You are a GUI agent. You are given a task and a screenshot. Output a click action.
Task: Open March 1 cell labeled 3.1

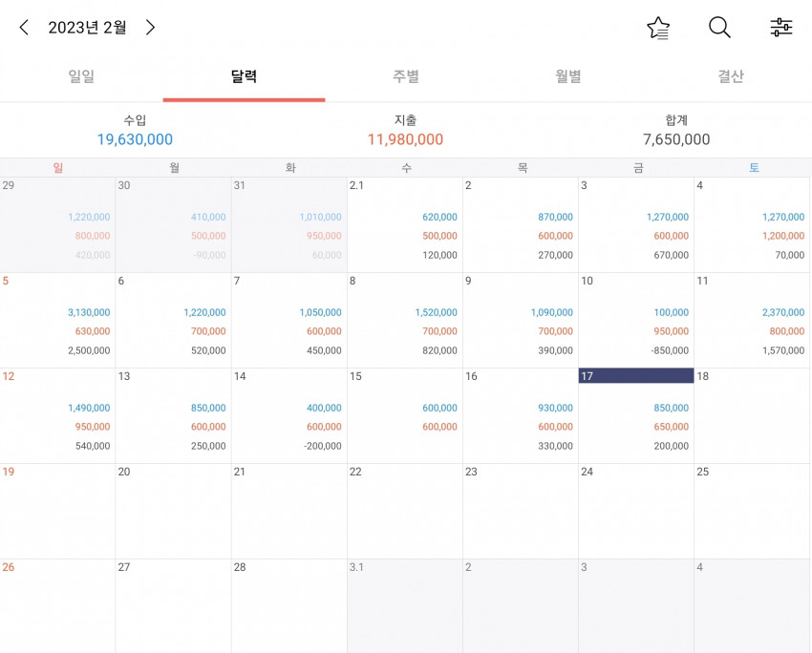pyautogui.click(x=405, y=606)
